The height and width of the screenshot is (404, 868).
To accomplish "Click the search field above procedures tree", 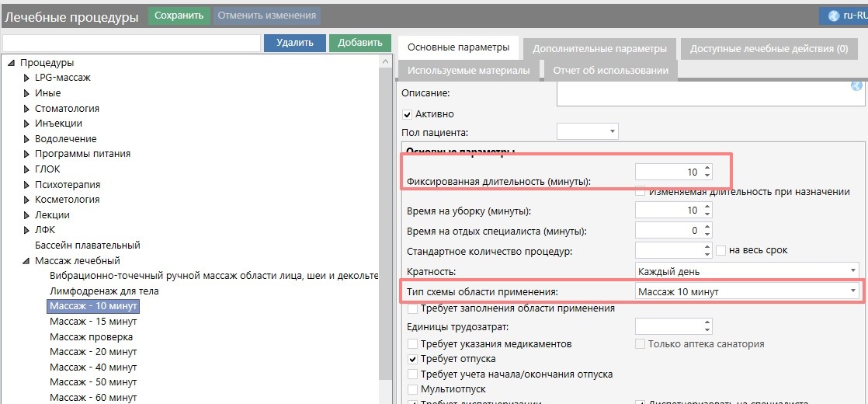I will (x=131, y=43).
